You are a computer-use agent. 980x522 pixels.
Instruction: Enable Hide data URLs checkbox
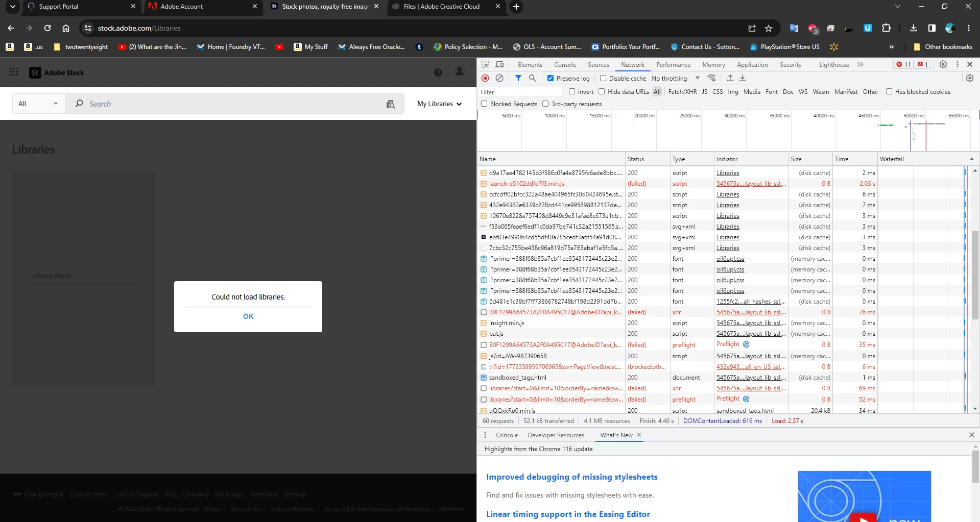(x=602, y=91)
